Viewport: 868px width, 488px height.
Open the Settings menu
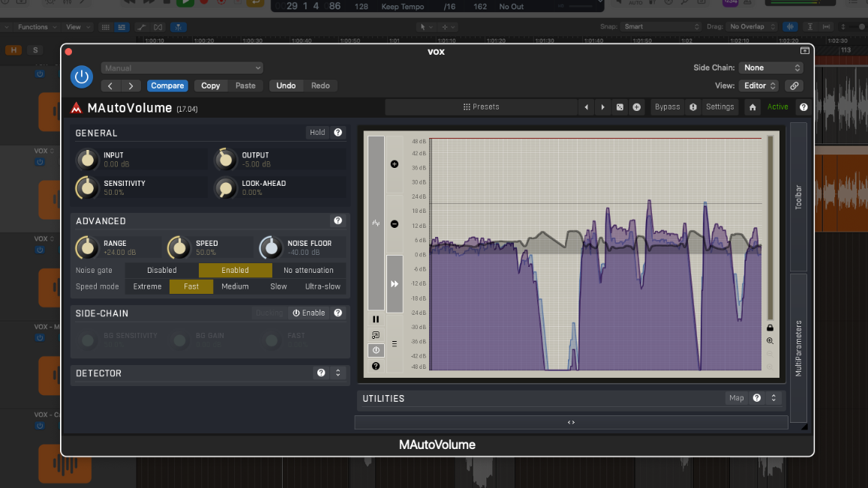(719, 106)
